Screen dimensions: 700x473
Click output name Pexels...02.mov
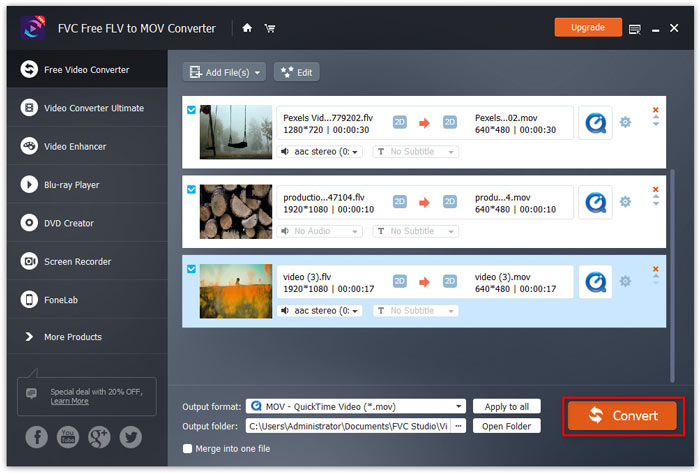[x=506, y=118]
